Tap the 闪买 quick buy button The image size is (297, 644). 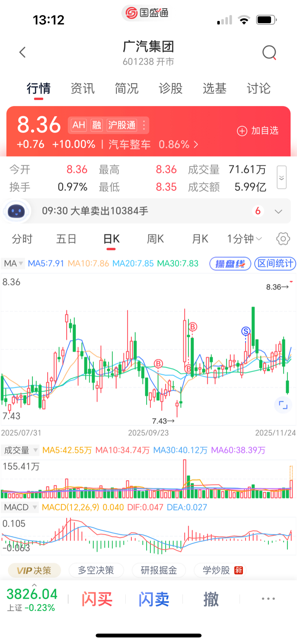(97, 599)
